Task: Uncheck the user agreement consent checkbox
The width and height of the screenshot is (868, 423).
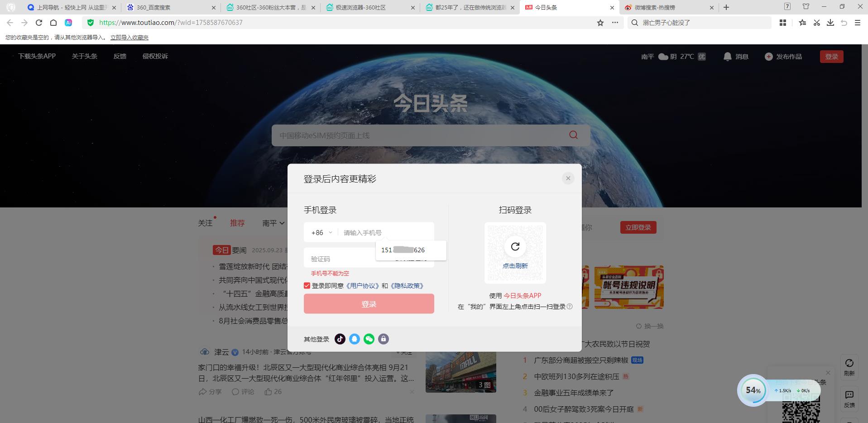Action: point(307,285)
